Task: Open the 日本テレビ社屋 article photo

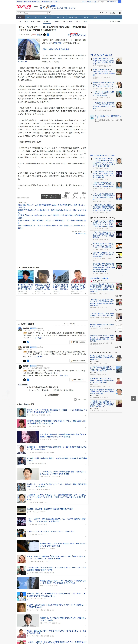Action: pyautogui.click(x=29, y=49)
